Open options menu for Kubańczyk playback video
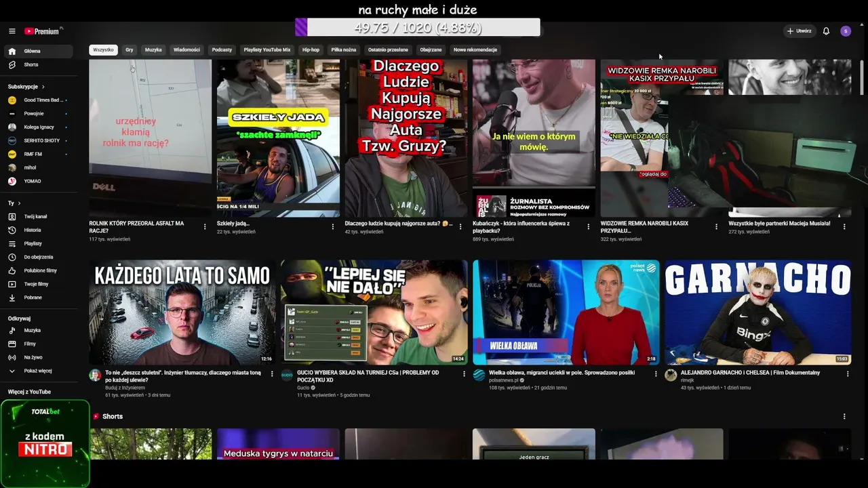 (x=588, y=227)
